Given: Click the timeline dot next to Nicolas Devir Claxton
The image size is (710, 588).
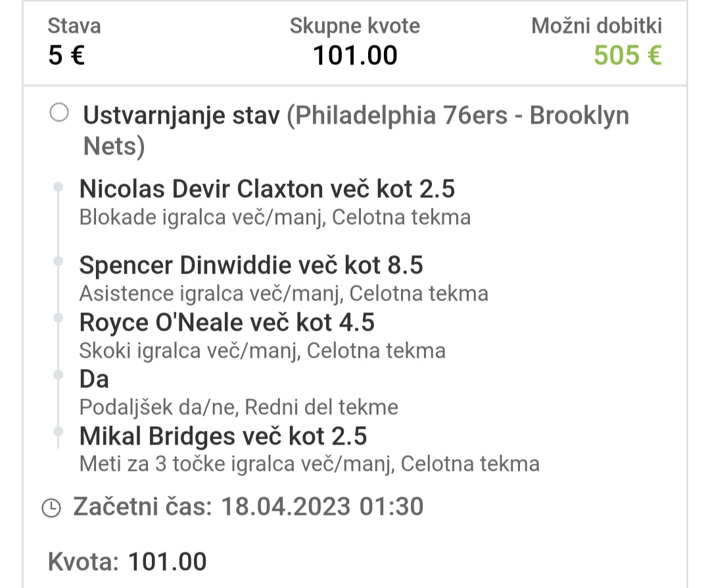Looking at the screenshot, I should 58,187.
